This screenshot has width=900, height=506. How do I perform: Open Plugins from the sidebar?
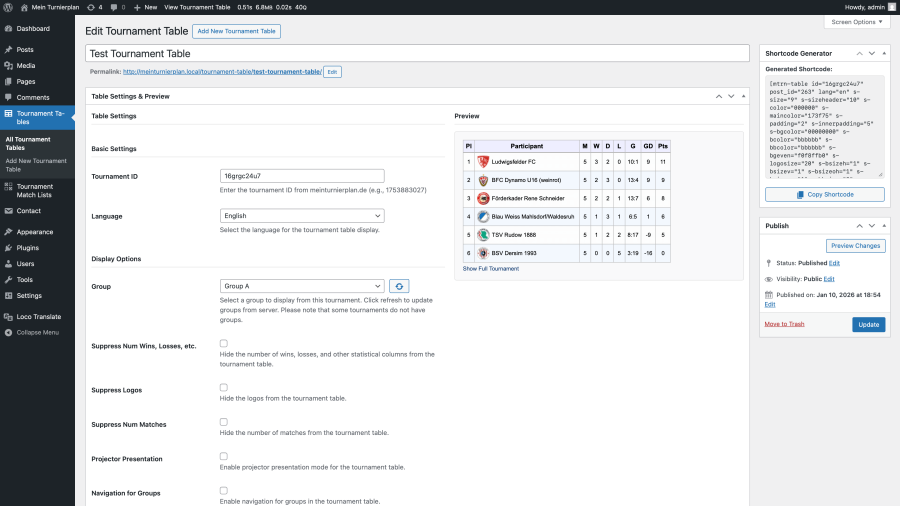(x=27, y=247)
